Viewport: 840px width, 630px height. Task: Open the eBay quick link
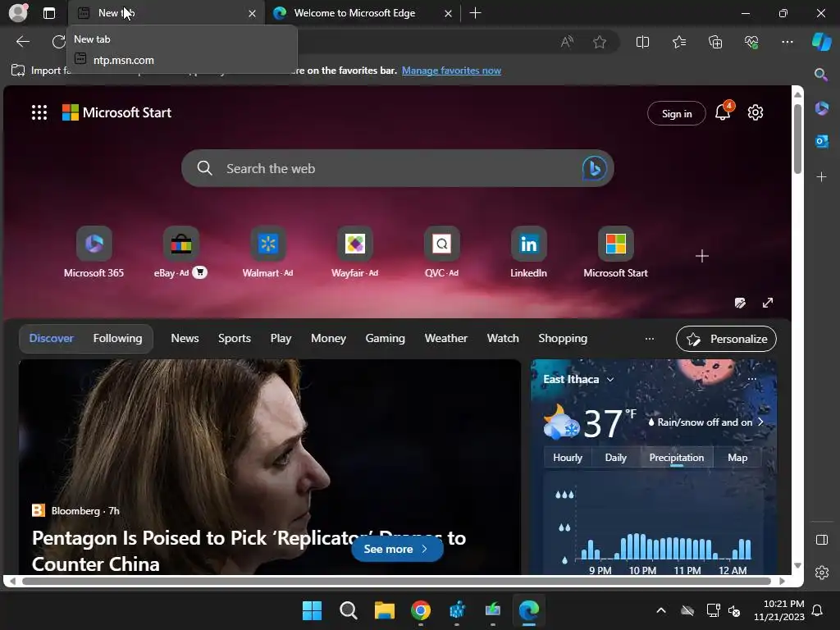(180, 253)
